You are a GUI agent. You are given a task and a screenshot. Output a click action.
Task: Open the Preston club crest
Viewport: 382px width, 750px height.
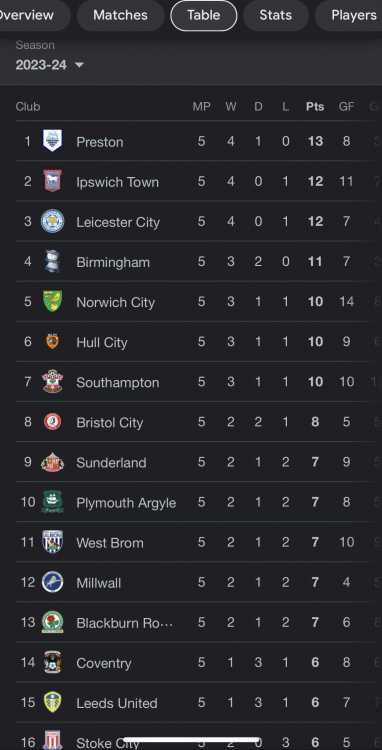coord(52,141)
